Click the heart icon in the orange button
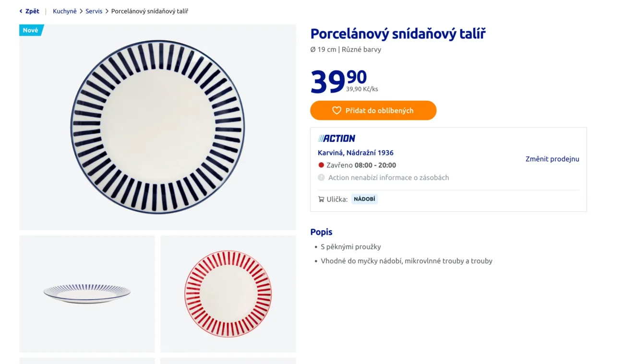The height and width of the screenshot is (364, 624). [x=336, y=110]
